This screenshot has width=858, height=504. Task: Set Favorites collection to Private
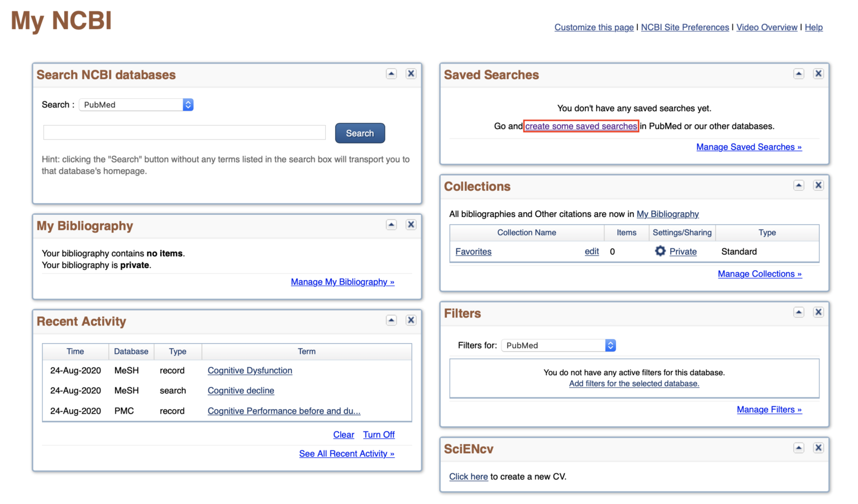pos(683,251)
